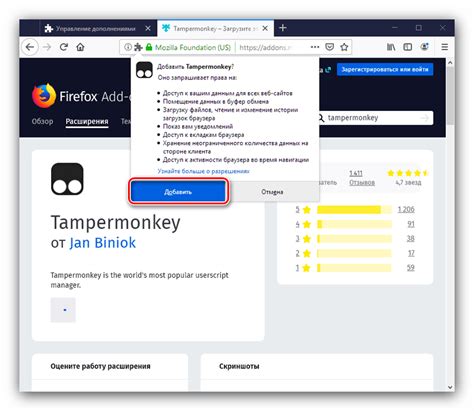Click the Tampermonkey icon in permission popup
Image resolution: width=474 pixels, height=411 pixels.
[x=144, y=70]
